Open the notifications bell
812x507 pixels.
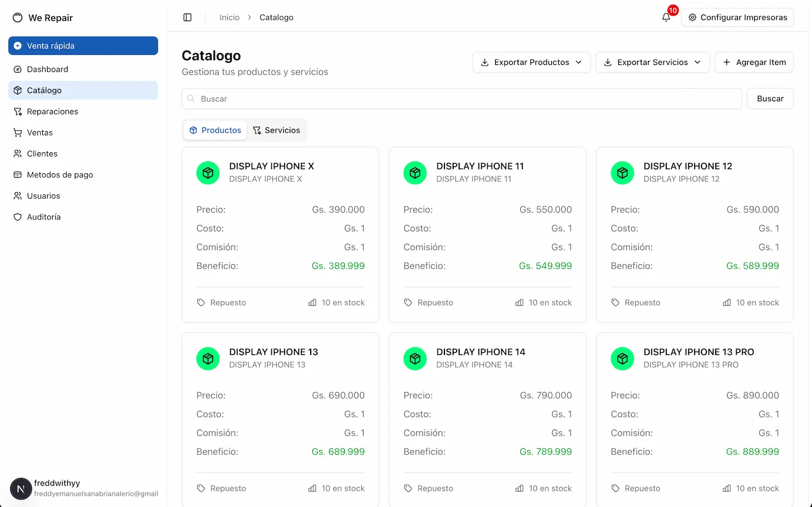[x=666, y=17]
